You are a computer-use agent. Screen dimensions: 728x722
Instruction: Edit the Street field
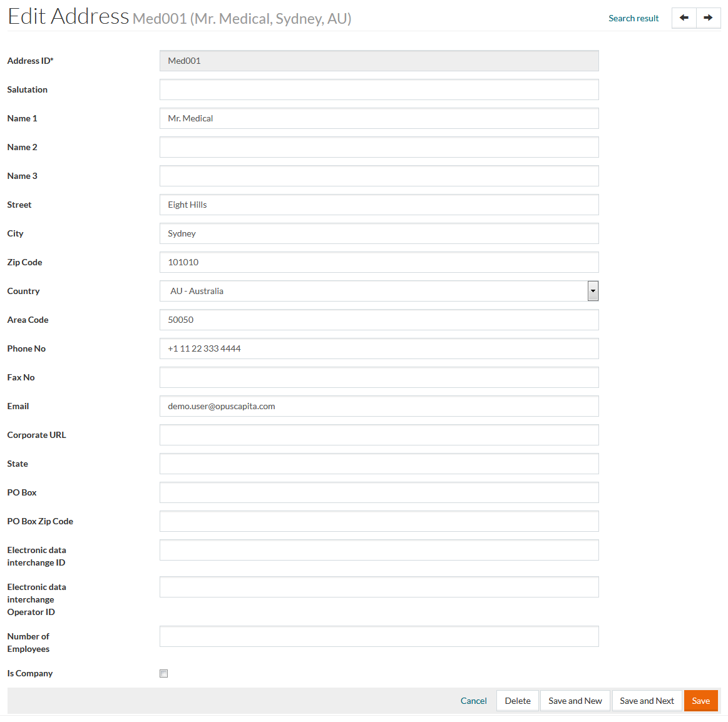pyautogui.click(x=379, y=205)
